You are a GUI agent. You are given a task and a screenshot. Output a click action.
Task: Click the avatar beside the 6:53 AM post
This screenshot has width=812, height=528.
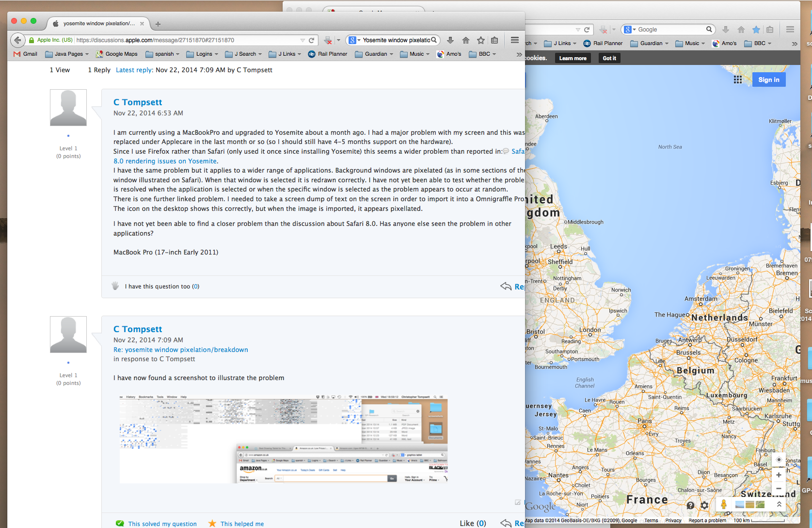pos(68,108)
